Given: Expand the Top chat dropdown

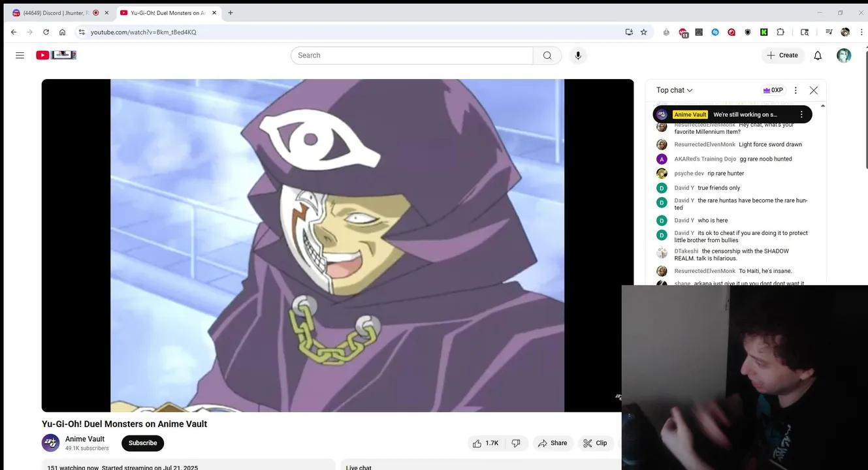Looking at the screenshot, I should point(675,90).
